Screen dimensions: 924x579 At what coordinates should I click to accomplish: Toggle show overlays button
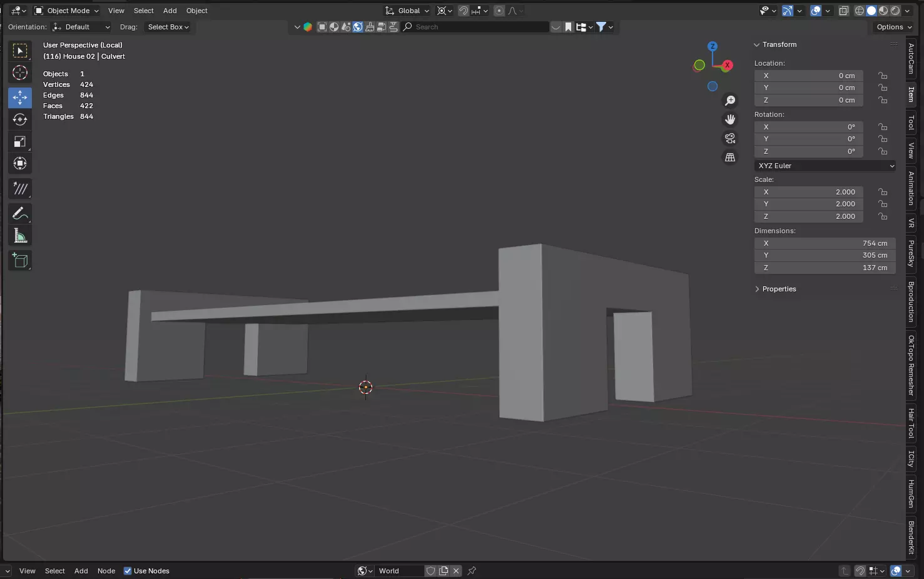816,11
